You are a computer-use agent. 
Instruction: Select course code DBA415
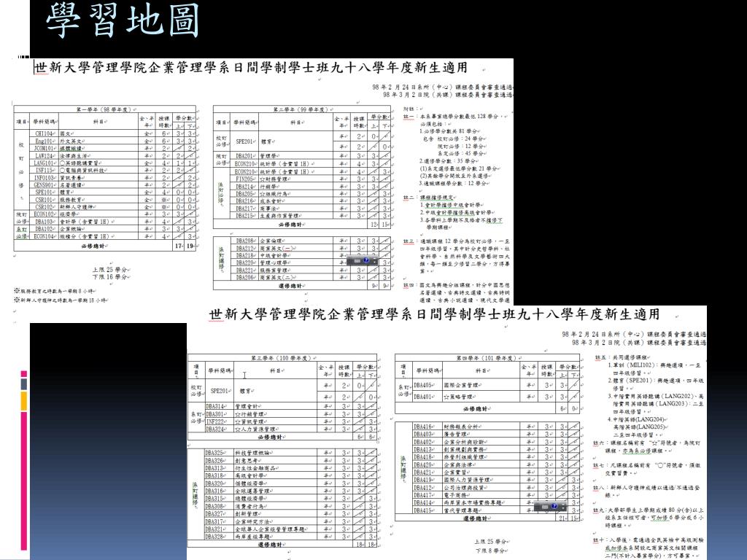coord(423,510)
